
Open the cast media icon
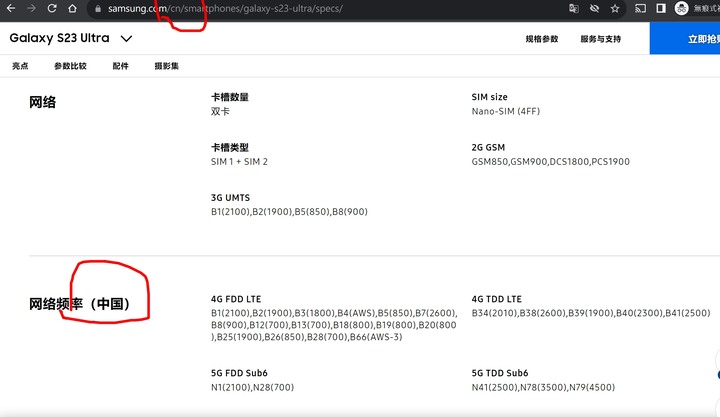click(640, 8)
